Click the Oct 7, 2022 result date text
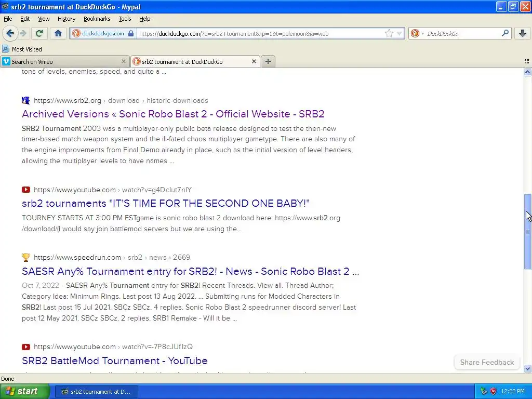This screenshot has width=532, height=399. click(41, 285)
